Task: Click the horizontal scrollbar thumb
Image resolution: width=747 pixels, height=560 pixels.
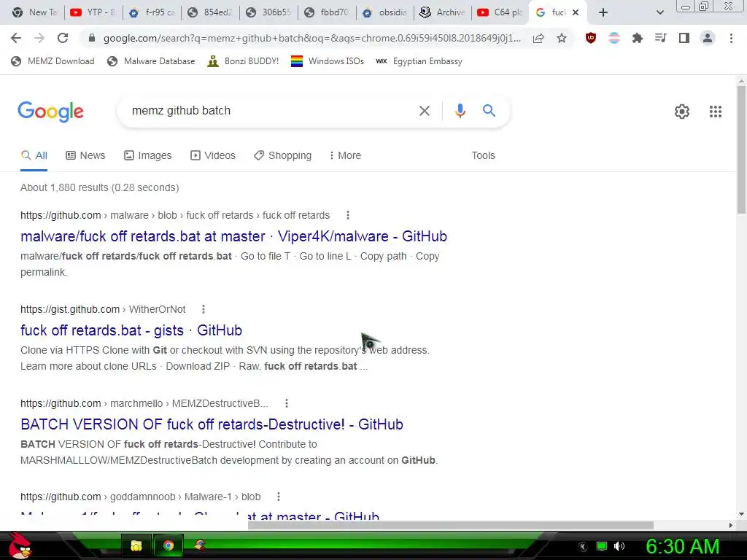Action: coord(451,525)
